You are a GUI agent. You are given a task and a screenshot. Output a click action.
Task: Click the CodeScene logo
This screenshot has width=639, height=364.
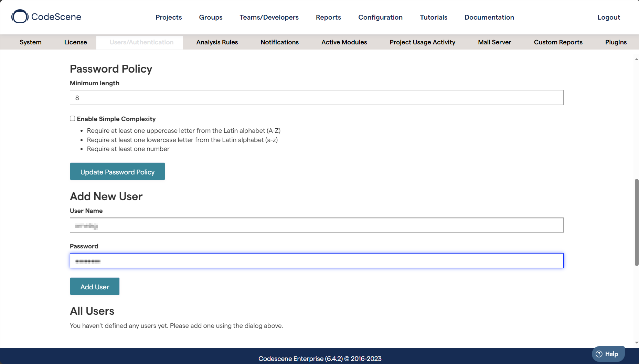click(x=46, y=17)
